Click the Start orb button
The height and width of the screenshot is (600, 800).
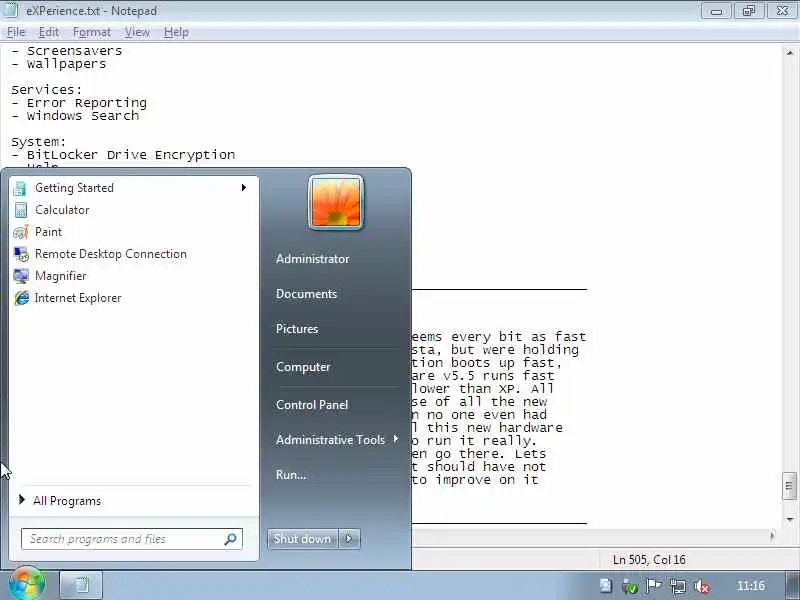click(x=28, y=584)
